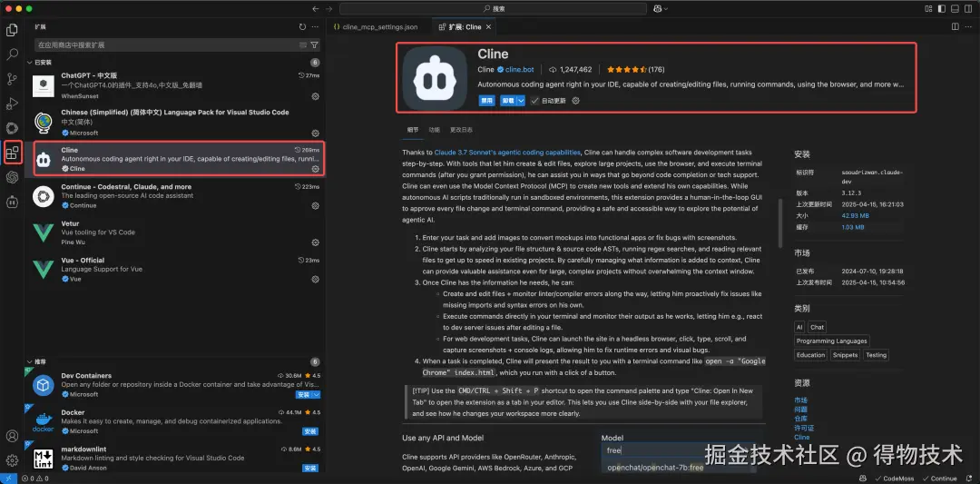
Task: Open the features tab of Cline page
Action: click(434, 130)
